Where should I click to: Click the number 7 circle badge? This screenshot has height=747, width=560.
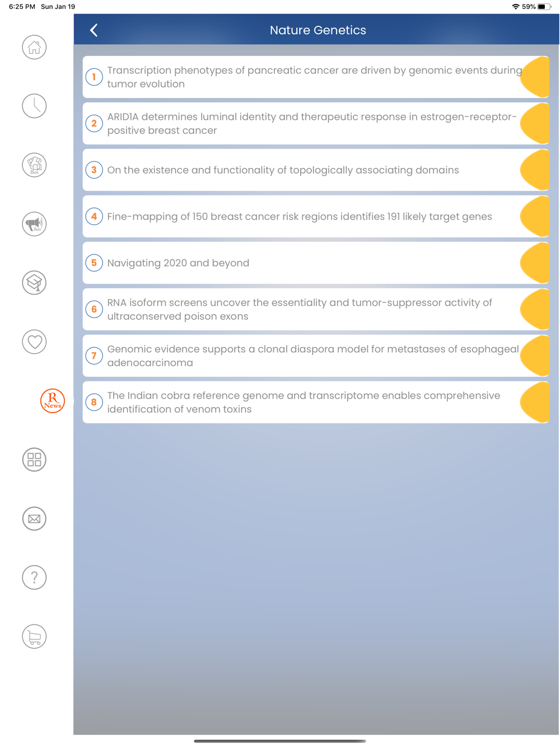point(94,356)
